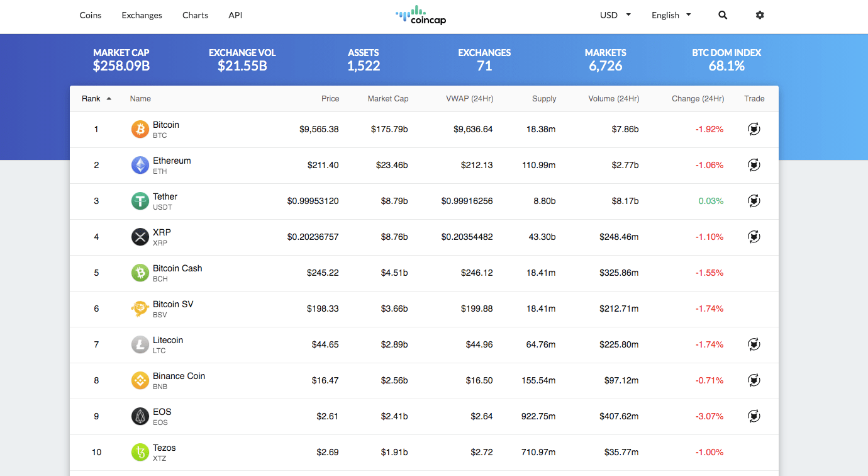Open the Bitcoin detail link
This screenshot has width=868, height=476.
(x=165, y=125)
